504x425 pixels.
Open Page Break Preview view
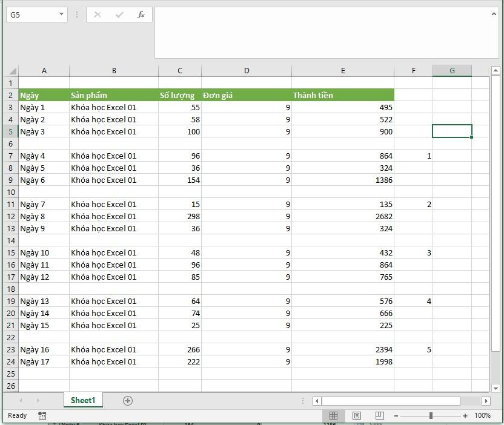379,415
